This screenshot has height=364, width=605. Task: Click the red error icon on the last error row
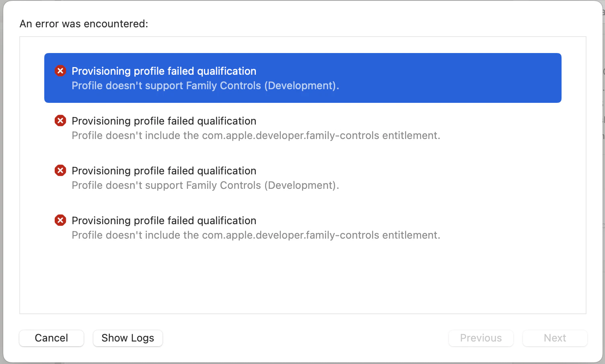coord(60,220)
